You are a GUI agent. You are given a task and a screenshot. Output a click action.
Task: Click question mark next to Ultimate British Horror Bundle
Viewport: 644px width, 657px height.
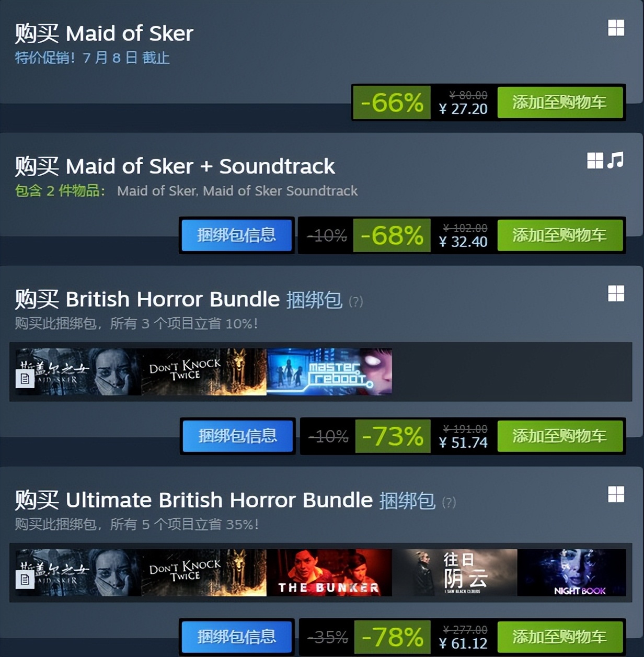(x=448, y=503)
